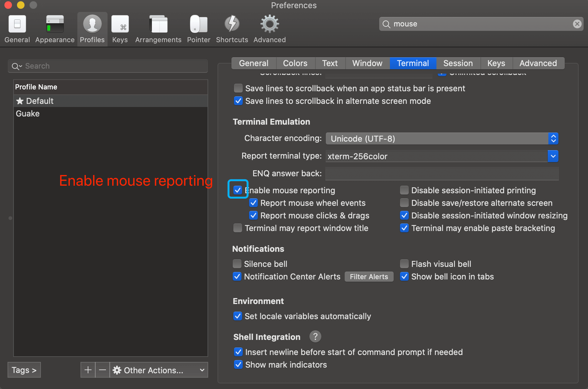Toggle Disable session-initiated window resizing

404,215
